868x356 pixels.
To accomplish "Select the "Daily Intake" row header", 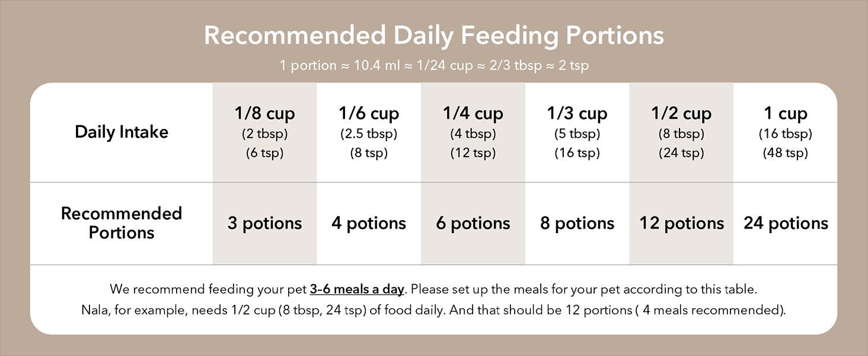I will (122, 132).
